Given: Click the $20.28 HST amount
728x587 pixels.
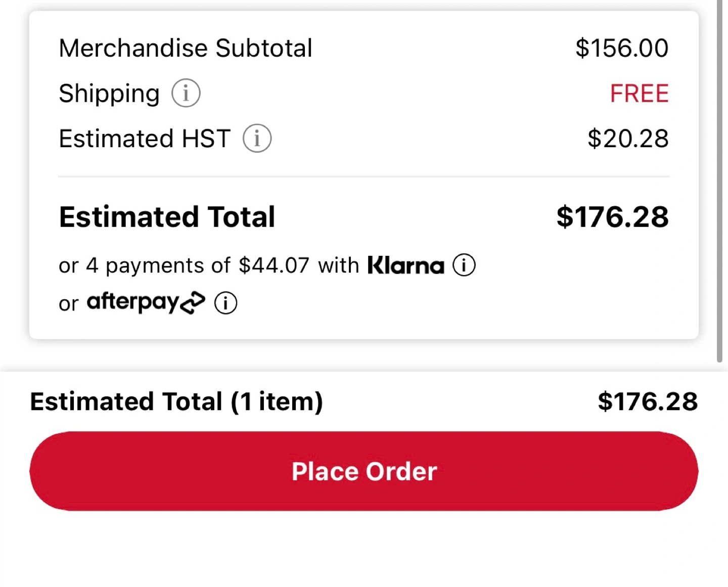Looking at the screenshot, I should pyautogui.click(x=627, y=139).
